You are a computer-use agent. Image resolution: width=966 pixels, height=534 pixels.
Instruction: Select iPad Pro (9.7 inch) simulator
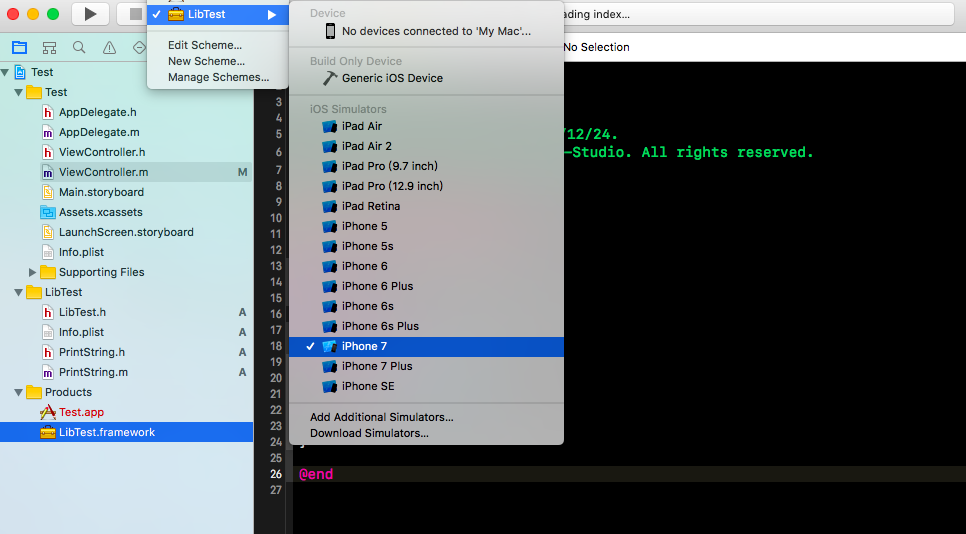tap(426, 166)
